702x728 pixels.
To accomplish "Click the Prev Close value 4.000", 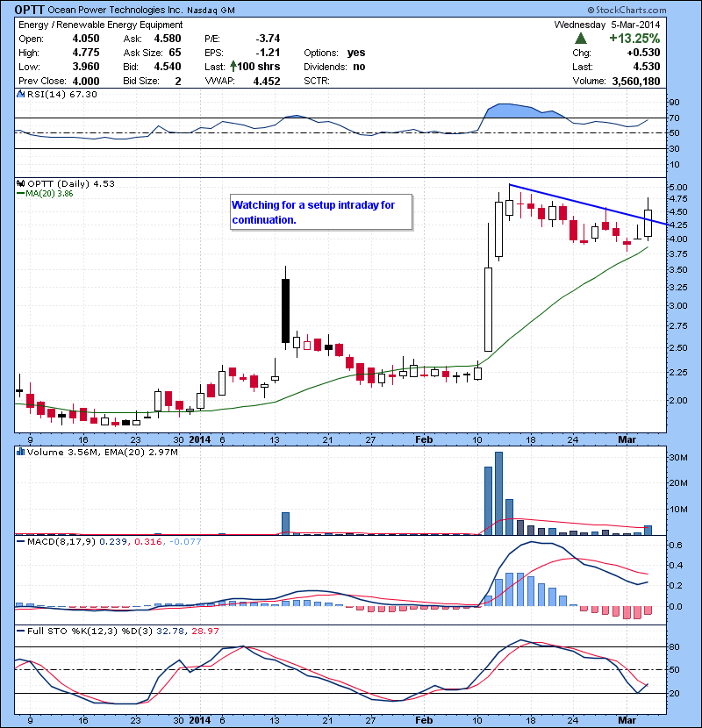I will point(85,82).
